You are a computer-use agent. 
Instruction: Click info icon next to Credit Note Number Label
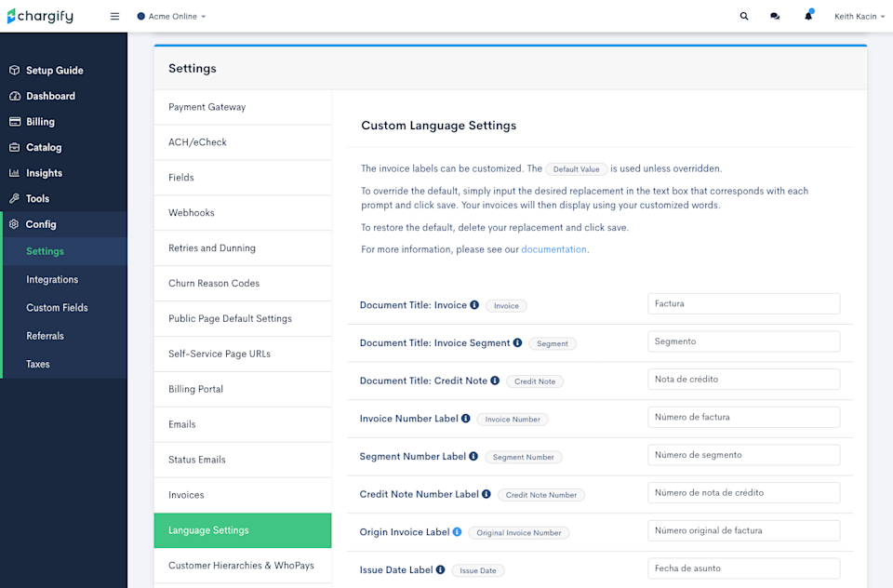(x=486, y=494)
